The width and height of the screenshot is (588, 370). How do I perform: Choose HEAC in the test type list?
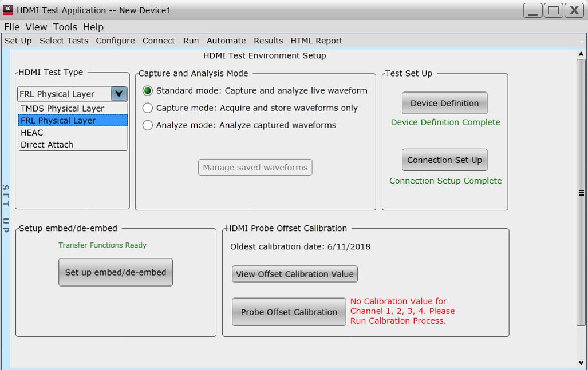pyautogui.click(x=32, y=133)
